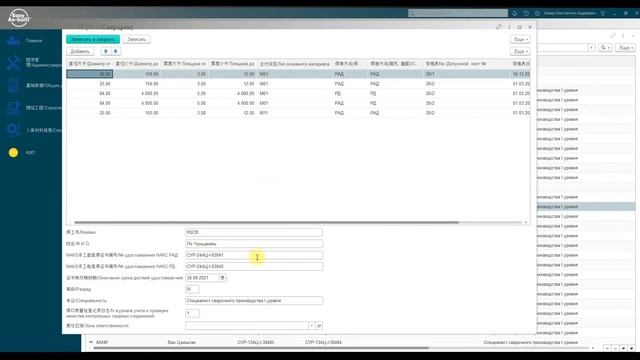This screenshot has width=640, height=360.
Task: Click the user name in top bar
Action: [570, 13]
